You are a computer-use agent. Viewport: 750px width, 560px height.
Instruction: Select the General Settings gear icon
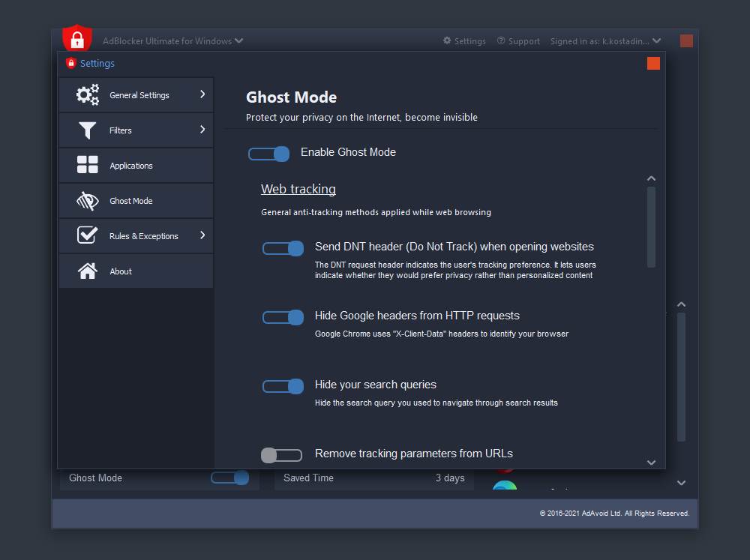coord(88,94)
